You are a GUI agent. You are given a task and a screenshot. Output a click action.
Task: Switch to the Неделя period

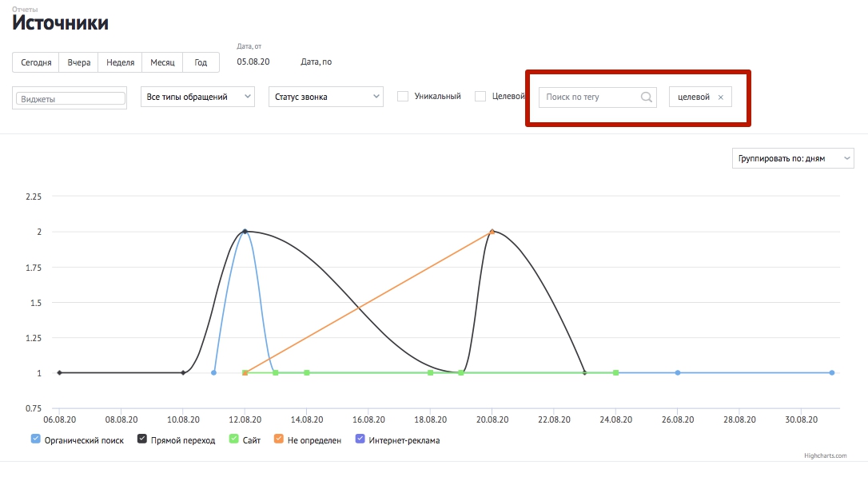(x=120, y=62)
